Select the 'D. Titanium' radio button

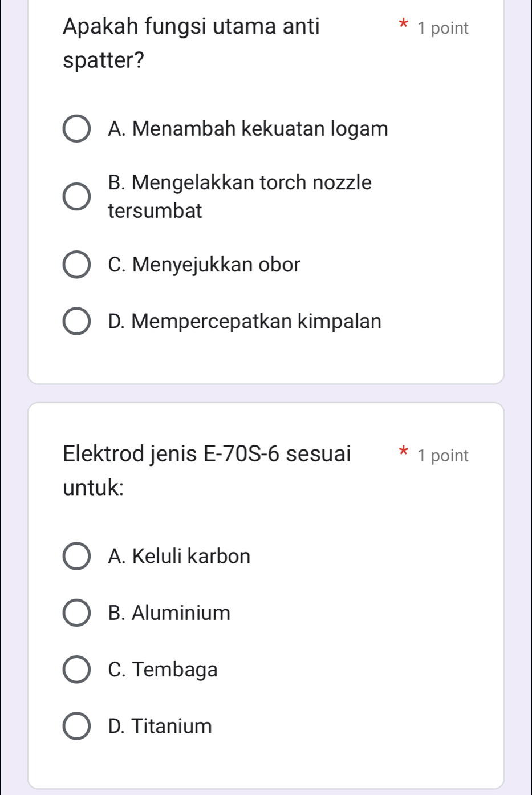76,726
